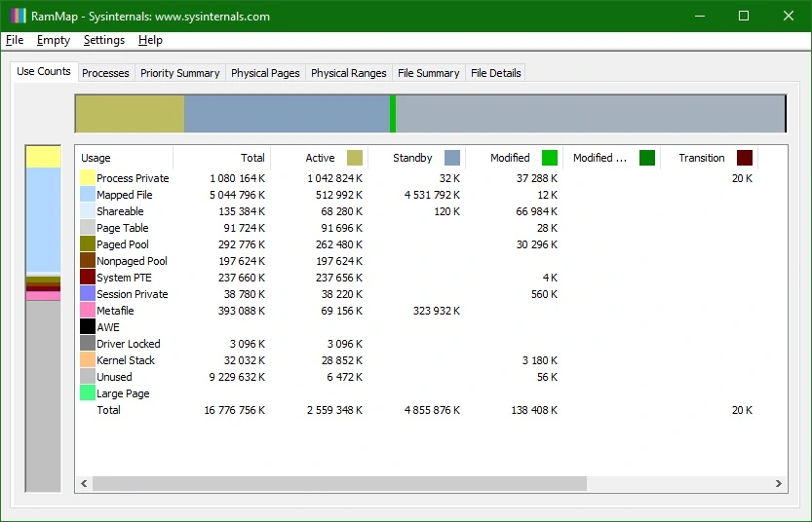Sort by the Transition column header
812x522 pixels.
[x=709, y=158]
